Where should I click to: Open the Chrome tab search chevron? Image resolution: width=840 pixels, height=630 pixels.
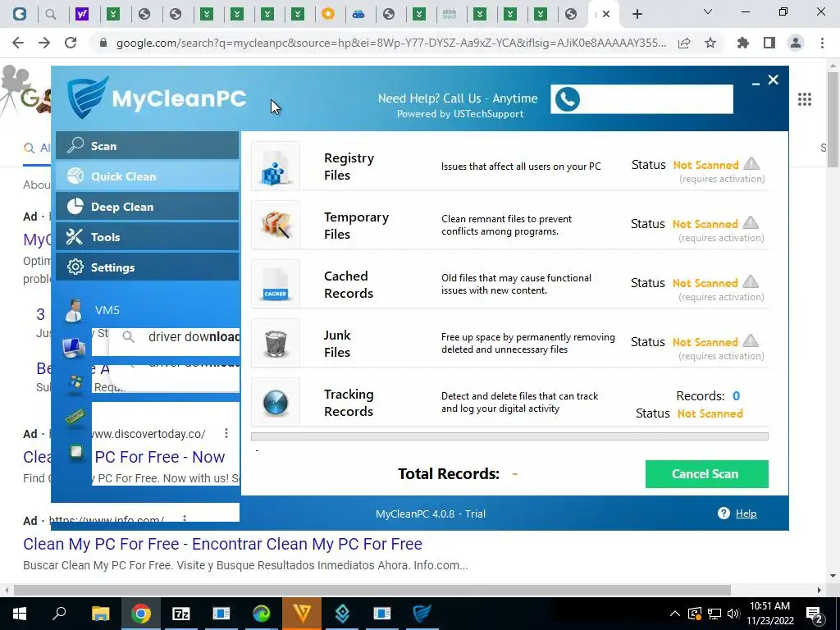click(708, 11)
